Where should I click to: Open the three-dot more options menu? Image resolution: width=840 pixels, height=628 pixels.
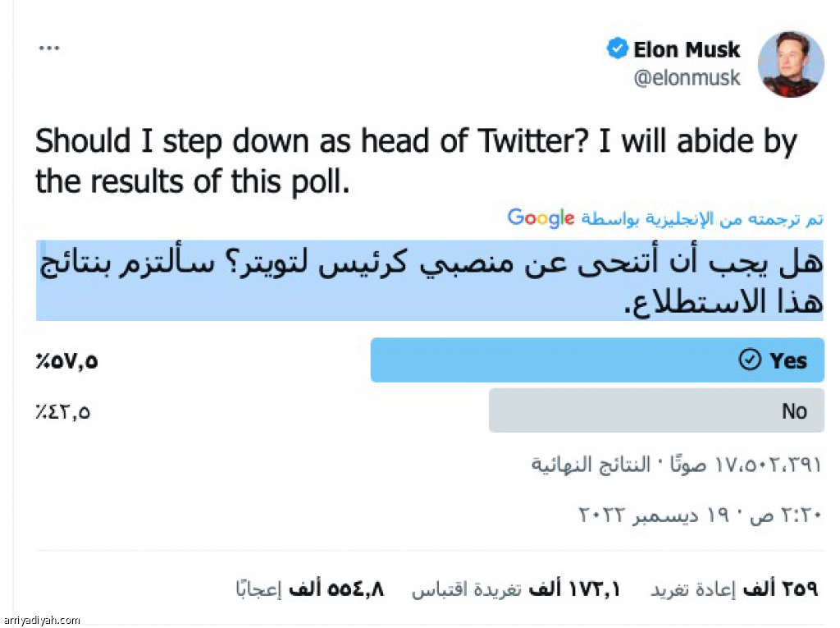(49, 48)
